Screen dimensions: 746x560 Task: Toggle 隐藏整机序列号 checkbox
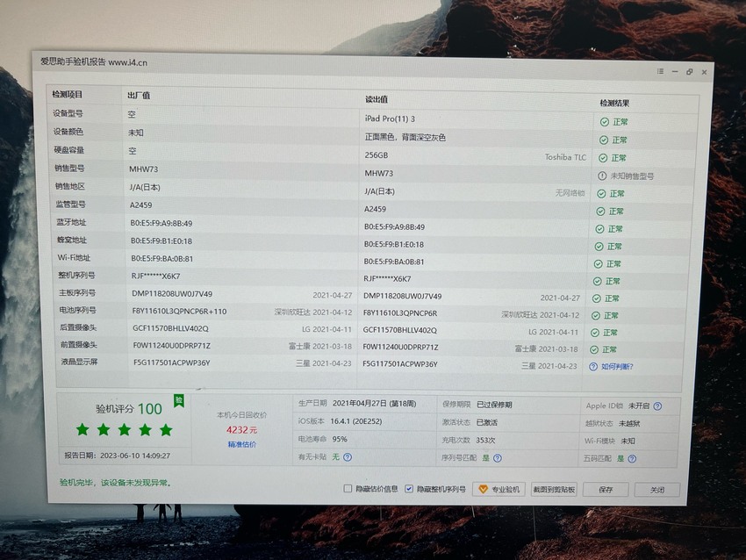[409, 489]
